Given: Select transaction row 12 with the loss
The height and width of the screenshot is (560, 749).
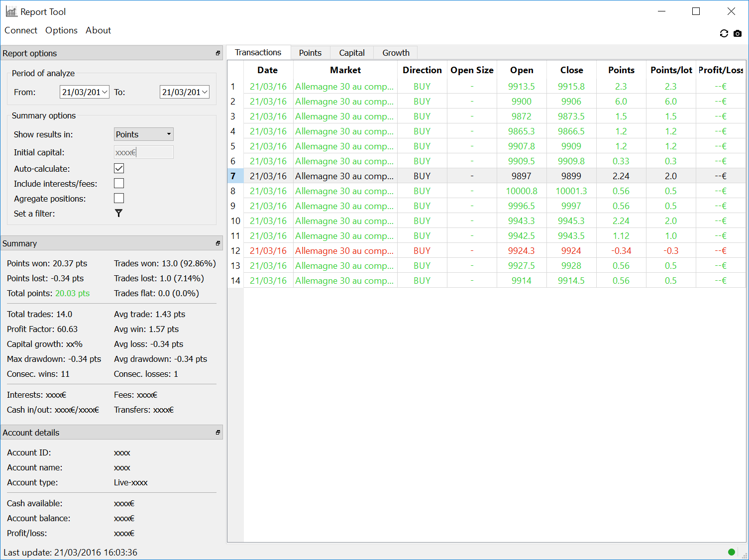Looking at the screenshot, I should (x=344, y=251).
